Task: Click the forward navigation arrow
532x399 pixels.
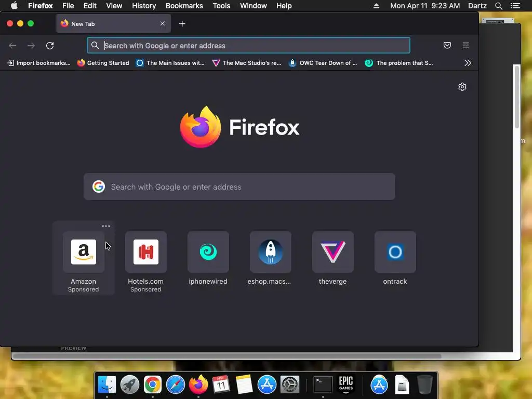Action: click(31, 46)
